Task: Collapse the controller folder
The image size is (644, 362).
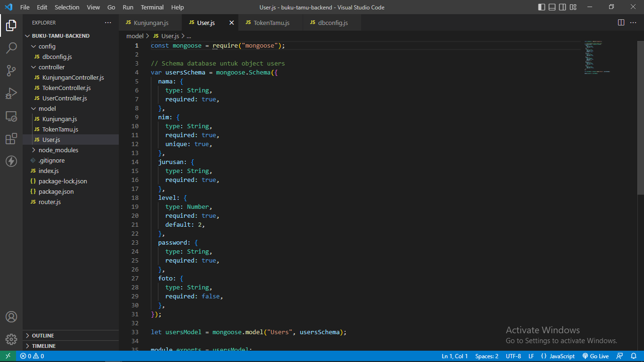Action: coord(51,67)
